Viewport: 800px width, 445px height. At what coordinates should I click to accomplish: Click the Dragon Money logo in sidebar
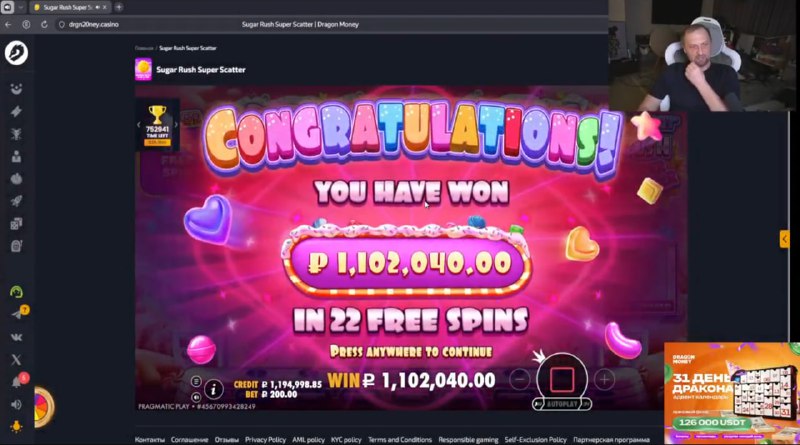click(16, 53)
